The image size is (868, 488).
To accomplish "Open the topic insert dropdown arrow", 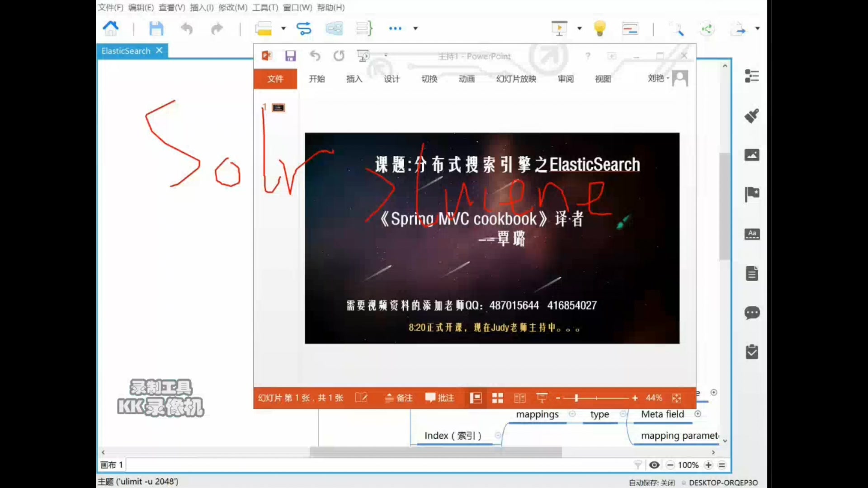I will (x=283, y=28).
